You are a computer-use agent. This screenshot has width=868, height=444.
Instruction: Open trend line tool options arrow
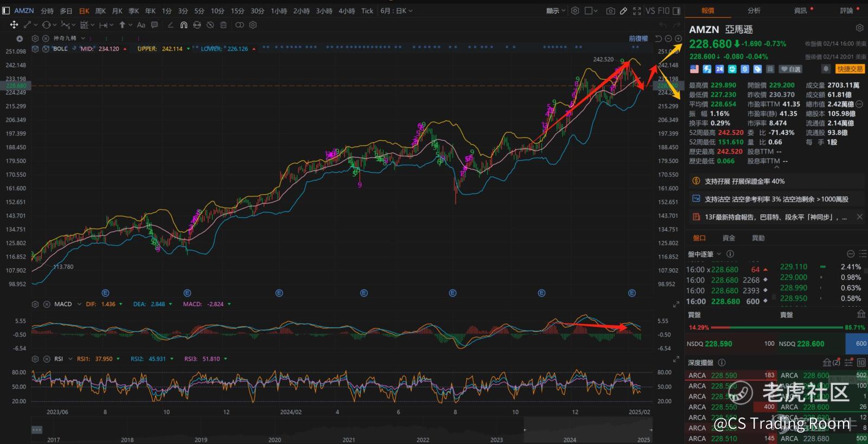(x=36, y=25)
